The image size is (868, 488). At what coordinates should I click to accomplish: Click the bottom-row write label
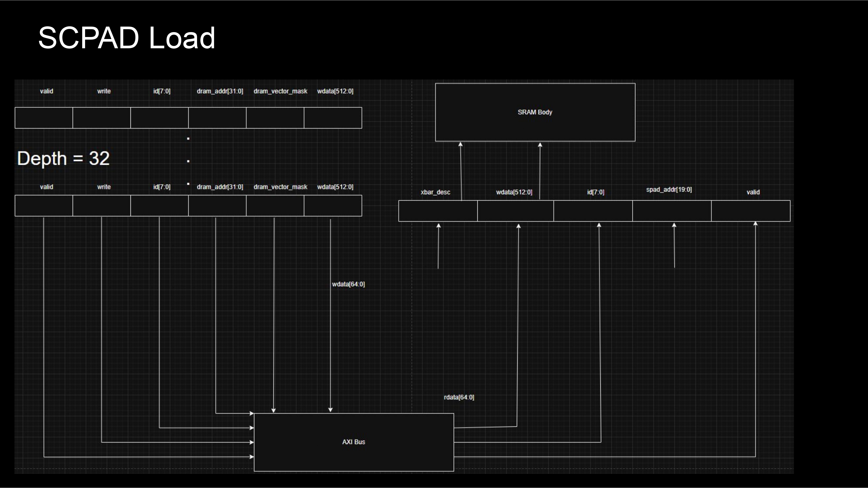pyautogui.click(x=104, y=187)
